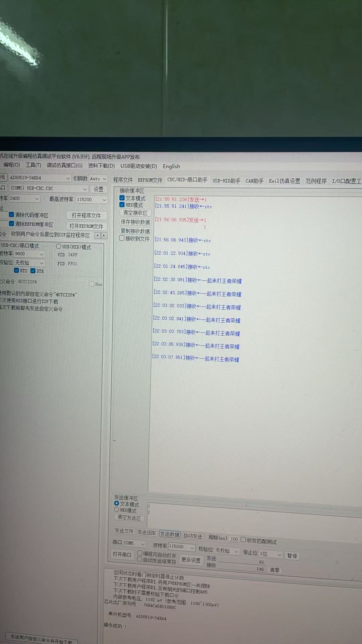
Task: Click the 打开串口 button
Action: 122,554
